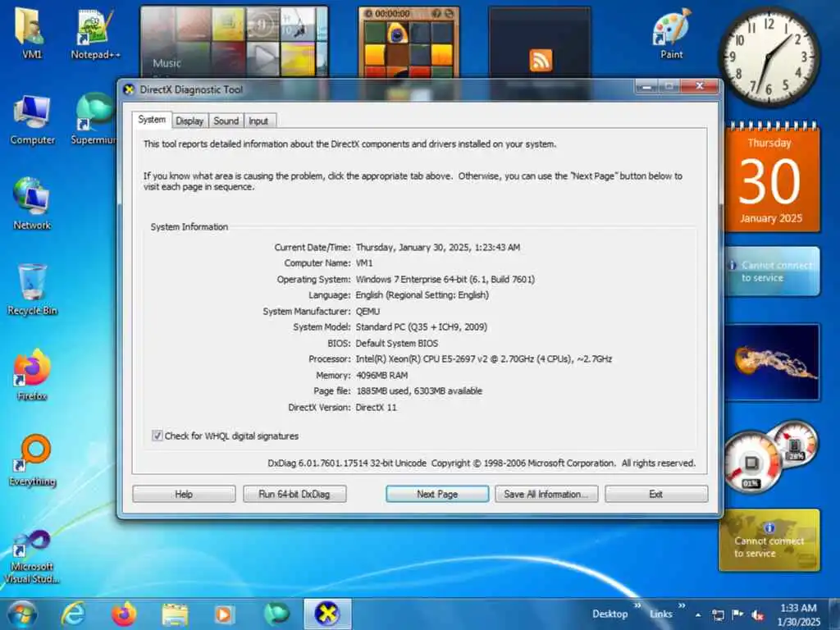Close the DirectX Diagnostic Tool window
840x630 pixels.
(x=699, y=85)
